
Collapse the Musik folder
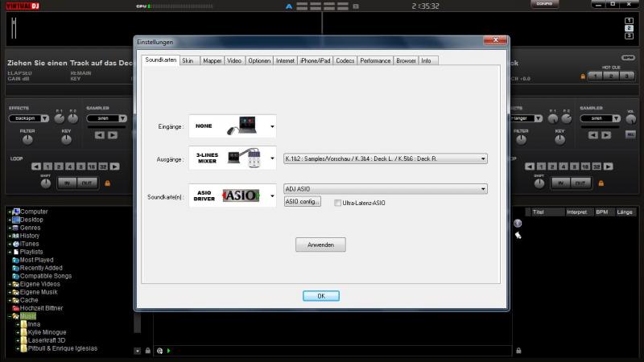click(x=10, y=316)
